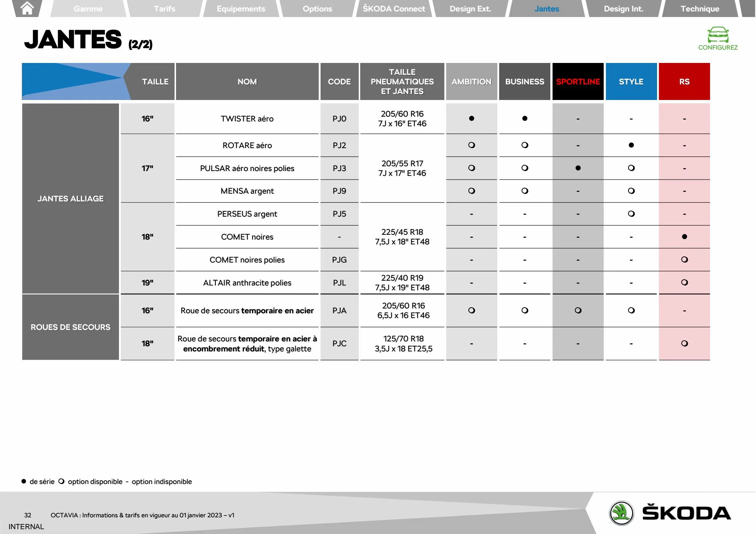
Task: Click the TAILLE column header
Action: pyautogui.click(x=155, y=81)
